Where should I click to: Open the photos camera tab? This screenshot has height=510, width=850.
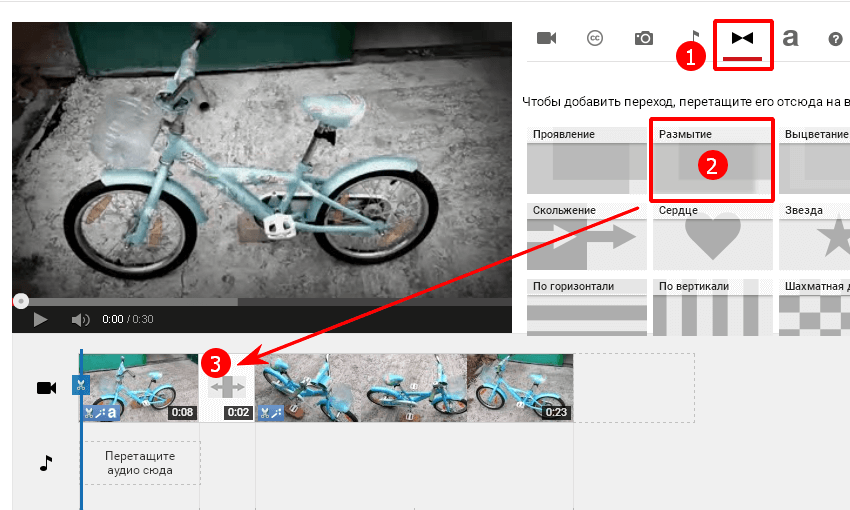point(643,38)
